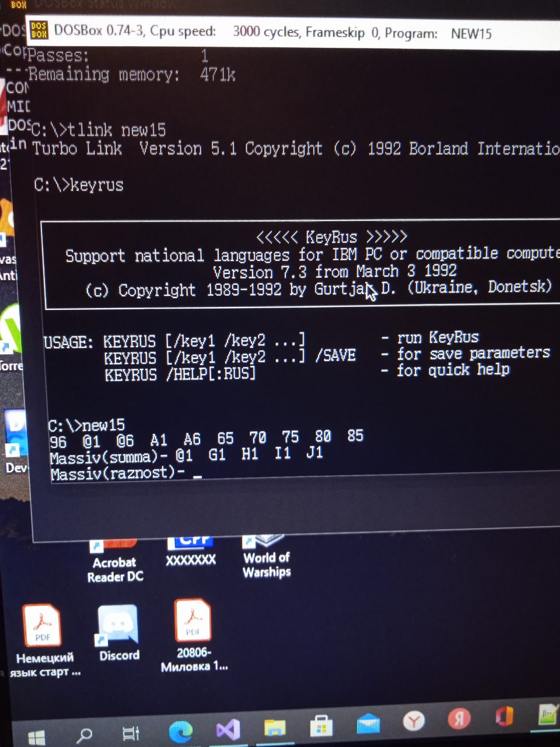
Task: Open the green notepad taskbar icon
Action: tap(548, 714)
